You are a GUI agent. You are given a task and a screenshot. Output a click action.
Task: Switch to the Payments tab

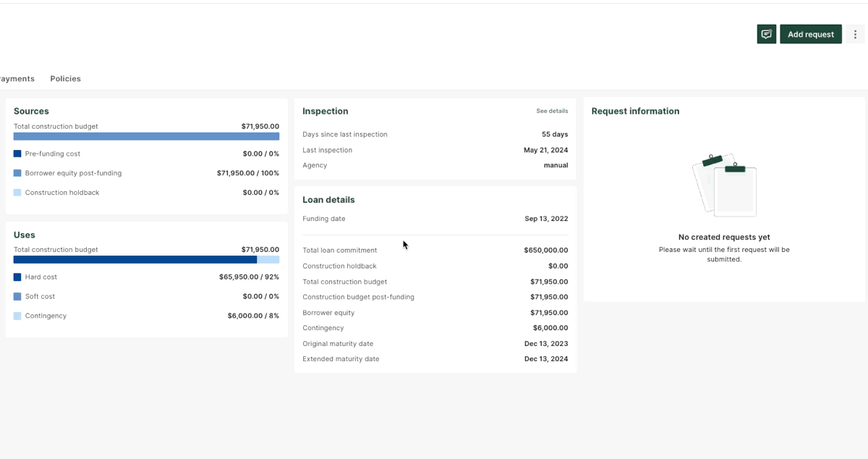(x=16, y=78)
